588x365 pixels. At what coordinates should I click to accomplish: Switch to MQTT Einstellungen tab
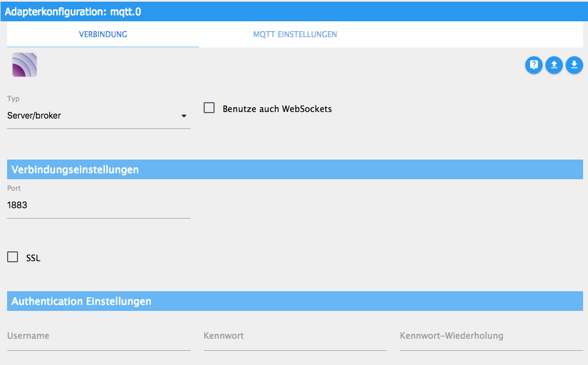pyautogui.click(x=295, y=34)
